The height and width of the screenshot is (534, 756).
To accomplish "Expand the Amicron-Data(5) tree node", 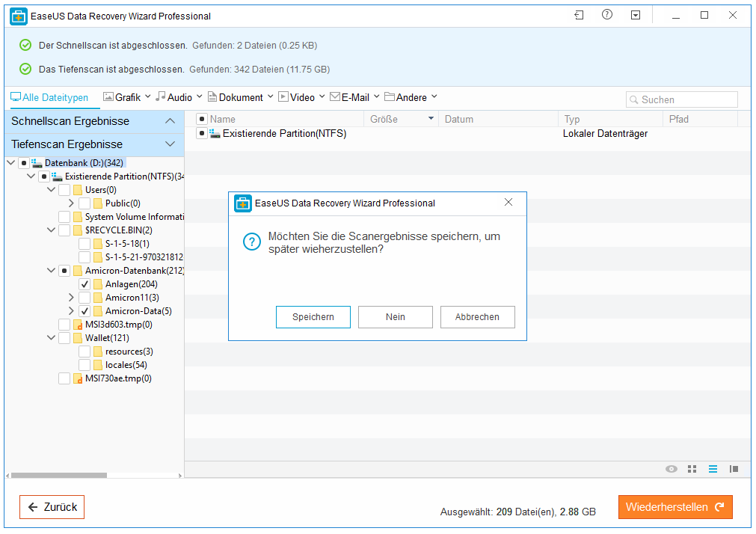I will click(71, 311).
